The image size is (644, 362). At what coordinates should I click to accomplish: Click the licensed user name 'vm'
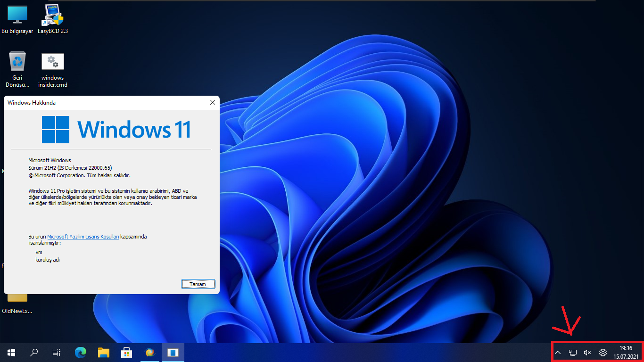39,252
